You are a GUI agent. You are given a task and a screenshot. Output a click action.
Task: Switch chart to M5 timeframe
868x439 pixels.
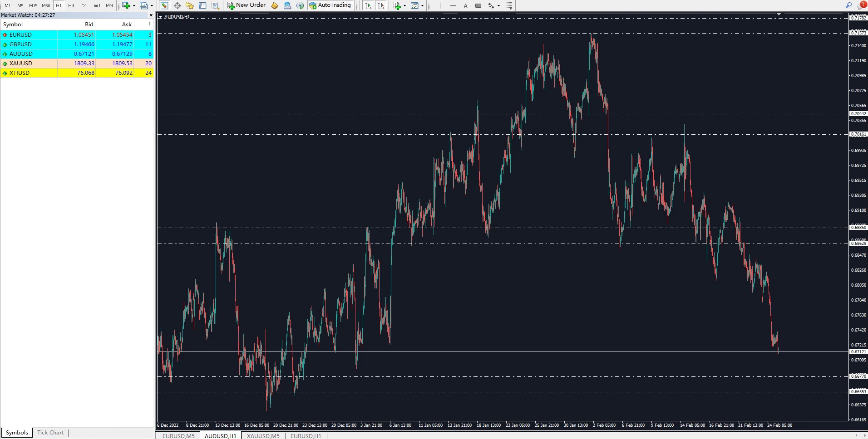[x=20, y=5]
